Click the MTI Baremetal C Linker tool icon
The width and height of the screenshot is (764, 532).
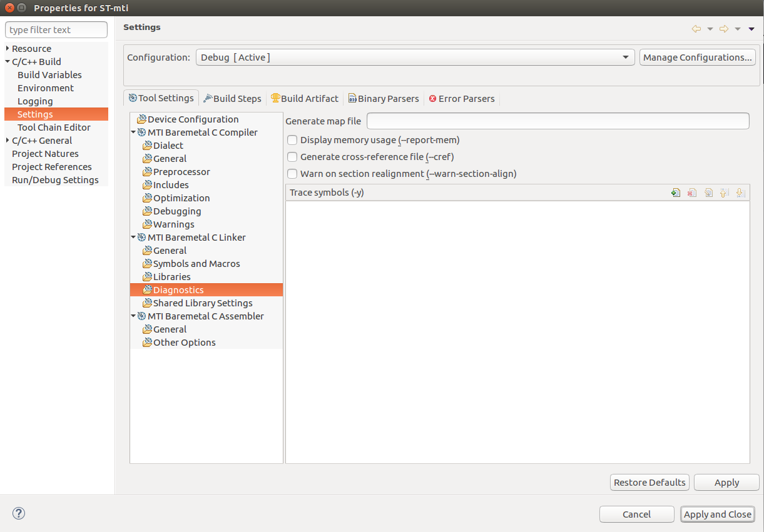141,238
